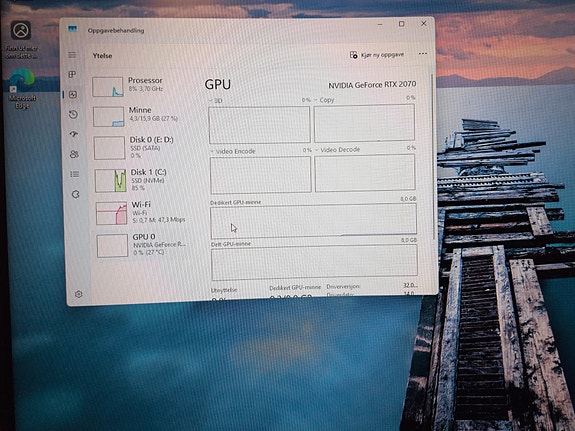Screen dimensions: 575x431
Task: Open Startup apps icon in sidebar
Action: [74, 134]
